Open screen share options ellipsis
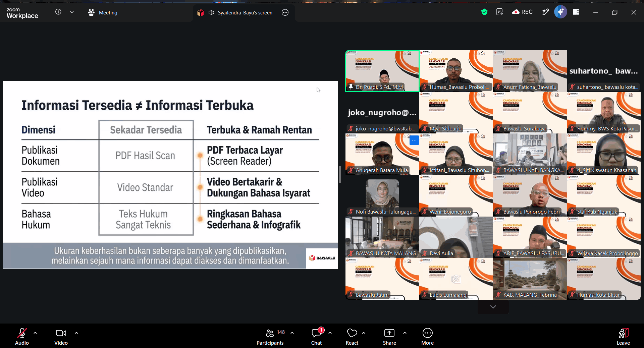Viewport: 644px width, 348px height. [x=285, y=12]
